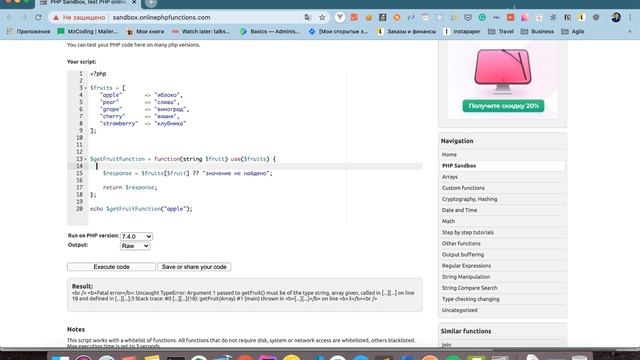
Task: Click the 'Не защищено' security warning
Action: coord(79,18)
